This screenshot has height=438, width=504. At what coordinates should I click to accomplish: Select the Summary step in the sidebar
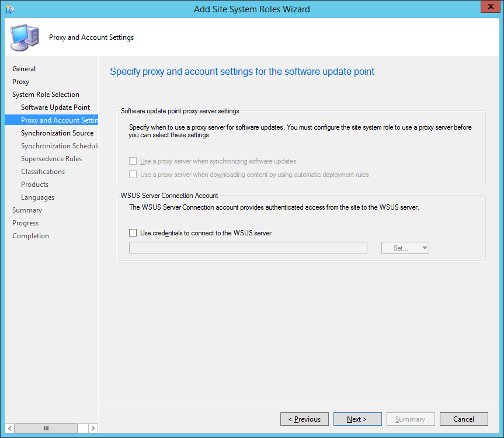(x=27, y=210)
